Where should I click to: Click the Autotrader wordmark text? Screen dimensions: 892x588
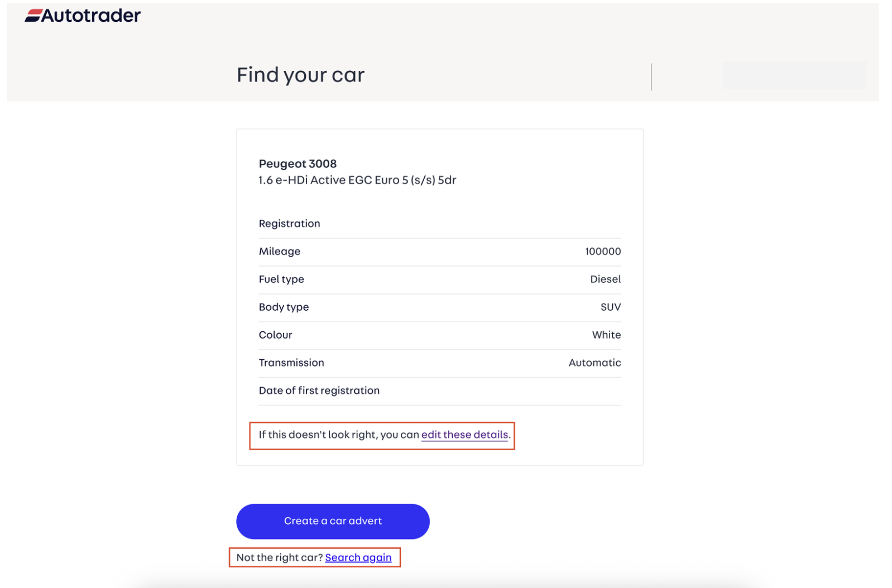90,16
